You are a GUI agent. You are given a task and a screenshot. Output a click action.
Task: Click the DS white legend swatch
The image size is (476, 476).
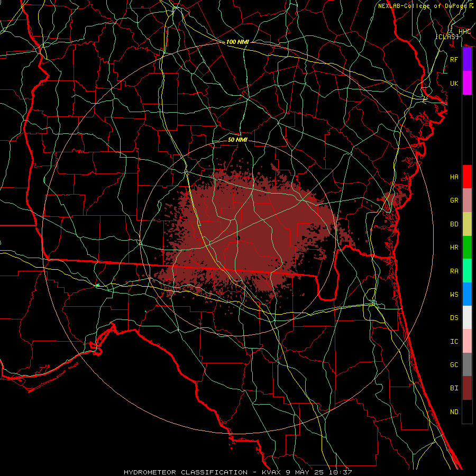(x=467, y=317)
